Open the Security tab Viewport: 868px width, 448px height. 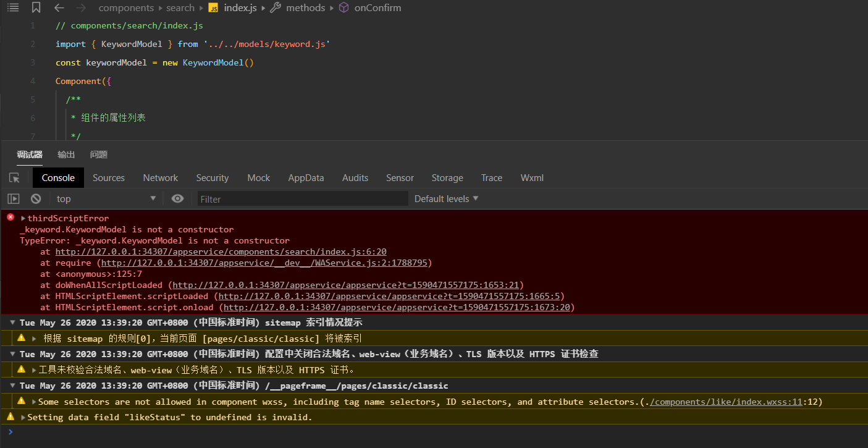(x=213, y=178)
